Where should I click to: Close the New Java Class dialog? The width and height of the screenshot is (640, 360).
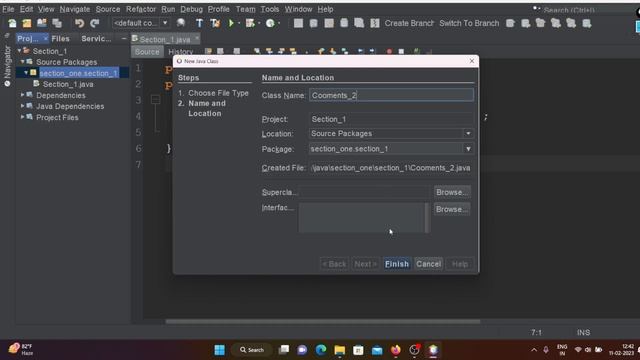[x=472, y=61]
